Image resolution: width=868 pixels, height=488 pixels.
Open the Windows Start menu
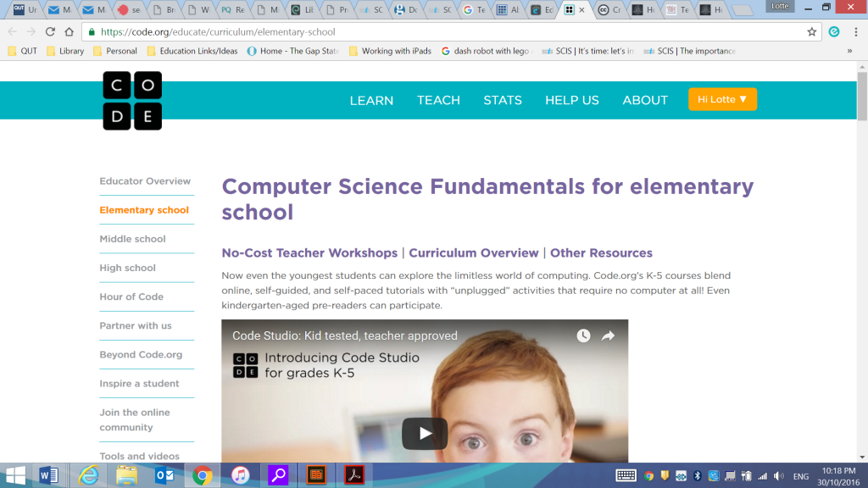[15, 475]
